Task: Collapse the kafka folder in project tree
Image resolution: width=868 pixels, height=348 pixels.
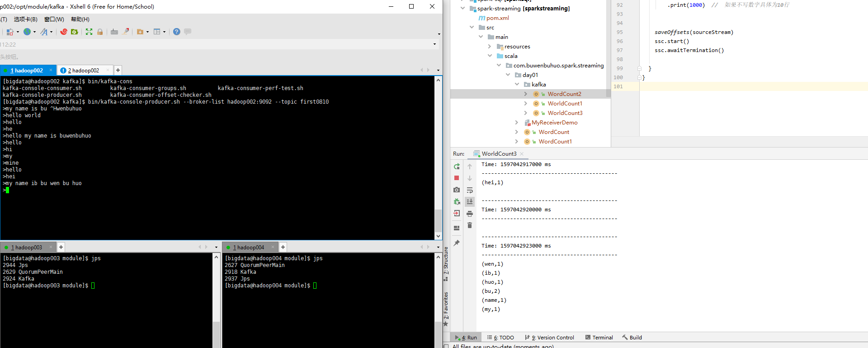Action: pyautogui.click(x=517, y=85)
